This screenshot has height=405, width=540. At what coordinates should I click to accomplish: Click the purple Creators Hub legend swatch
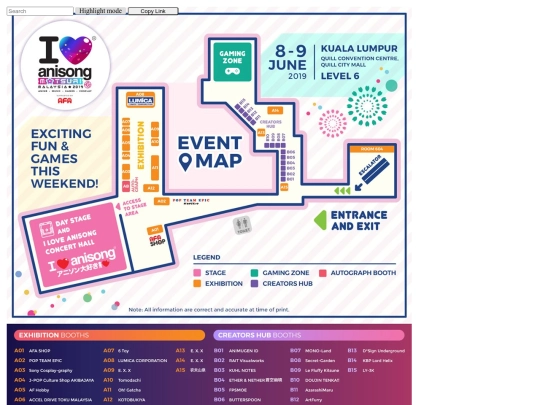[254, 283]
